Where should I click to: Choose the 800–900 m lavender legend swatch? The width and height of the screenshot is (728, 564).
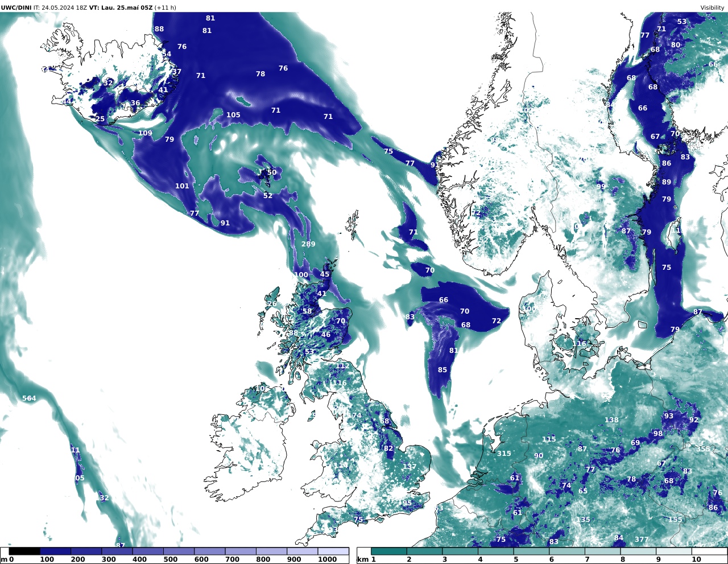271,551
